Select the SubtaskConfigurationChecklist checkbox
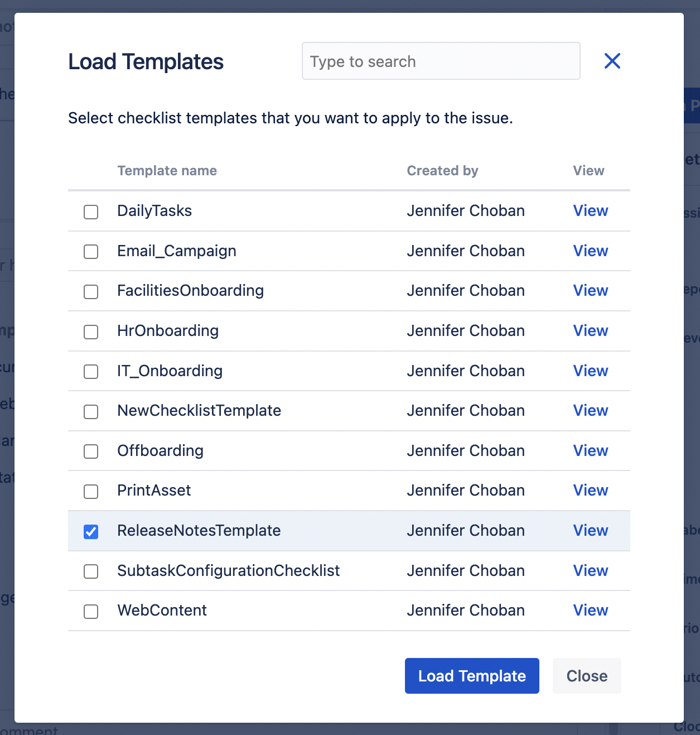This screenshot has height=735, width=700. tap(90, 571)
